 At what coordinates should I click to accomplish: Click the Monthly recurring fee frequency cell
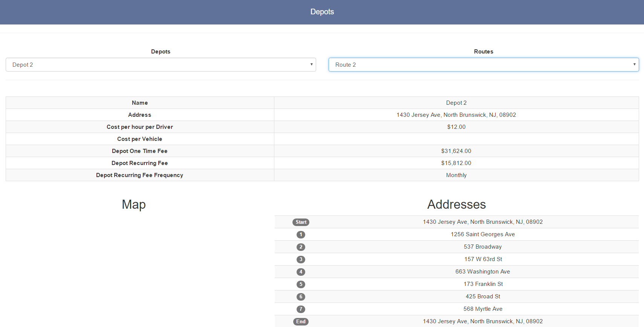pyautogui.click(x=456, y=175)
